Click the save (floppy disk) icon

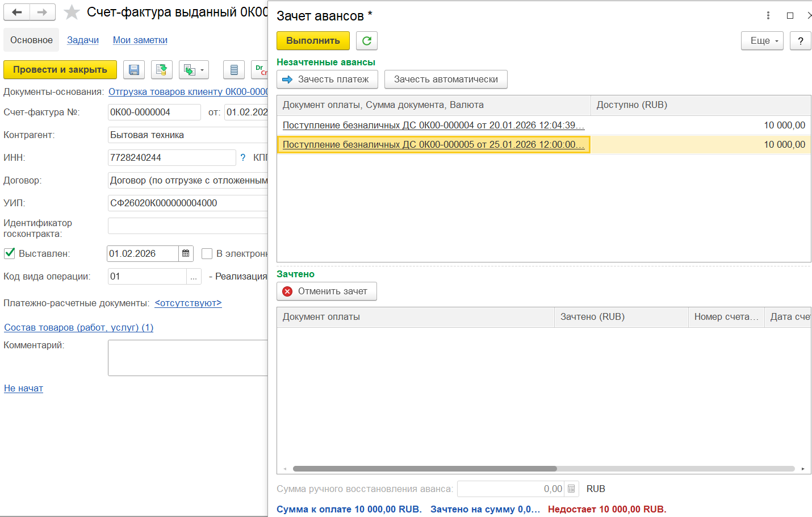tap(134, 70)
